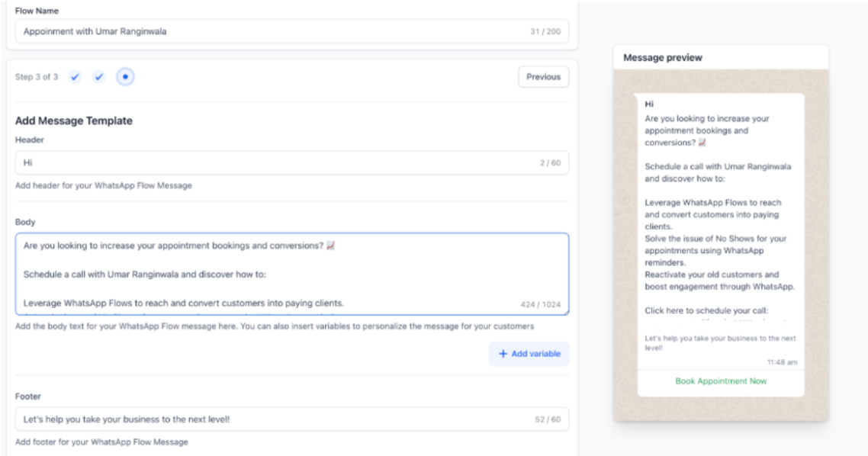The image size is (868, 456).
Task: Click the Step 3 of 3 label
Action: tap(37, 77)
